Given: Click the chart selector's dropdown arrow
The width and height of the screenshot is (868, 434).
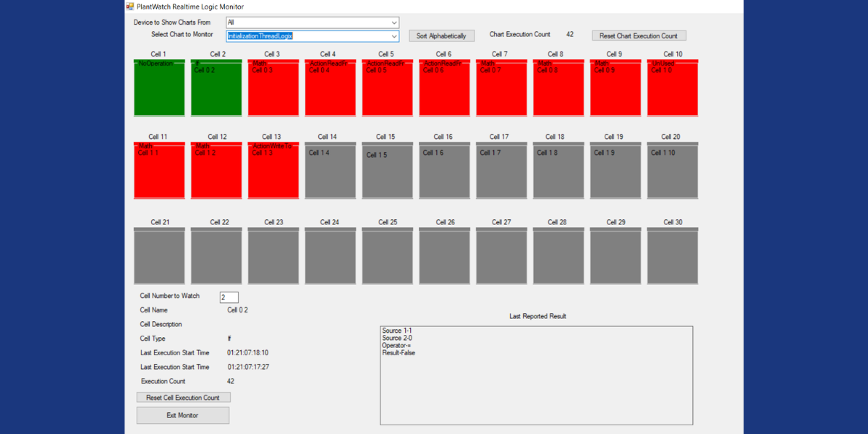Looking at the screenshot, I should click(393, 35).
